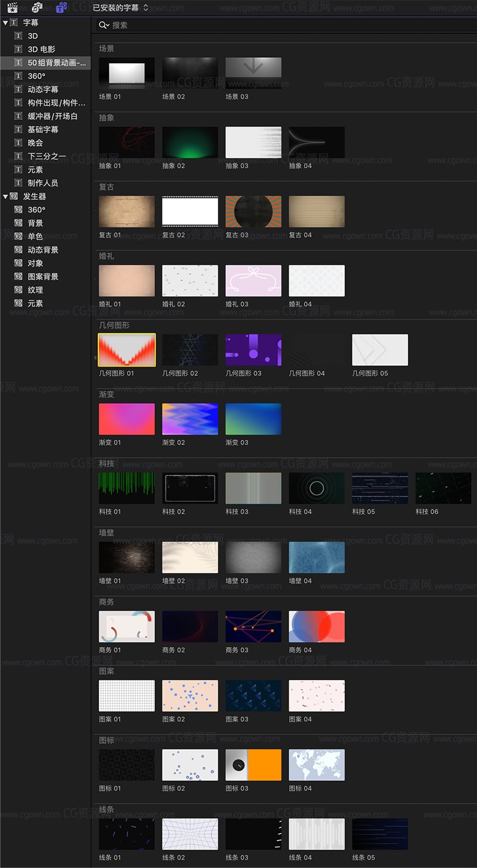Select the 几何图形 02 thumbnail

tap(190, 351)
